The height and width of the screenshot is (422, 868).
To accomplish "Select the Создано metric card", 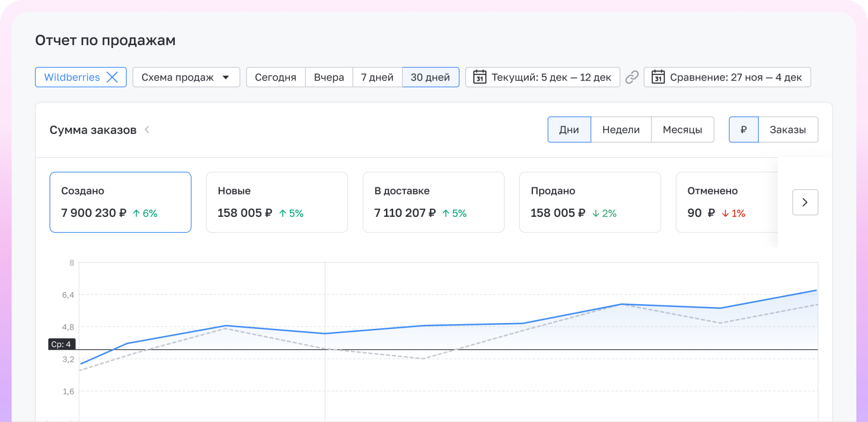I will pos(120,202).
